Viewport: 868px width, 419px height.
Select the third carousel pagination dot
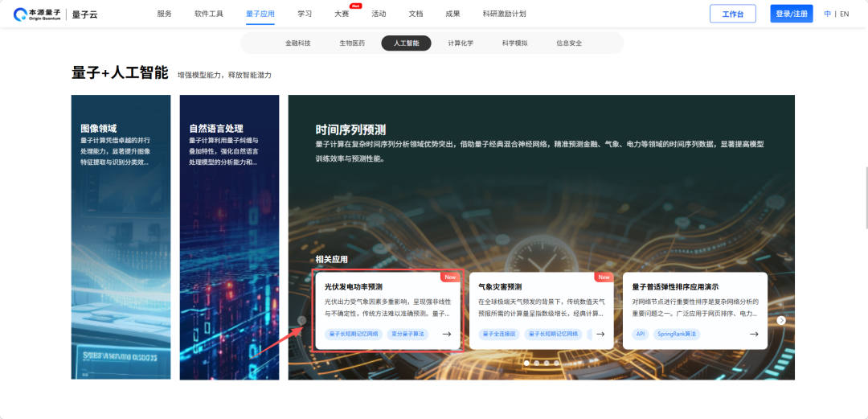point(547,363)
